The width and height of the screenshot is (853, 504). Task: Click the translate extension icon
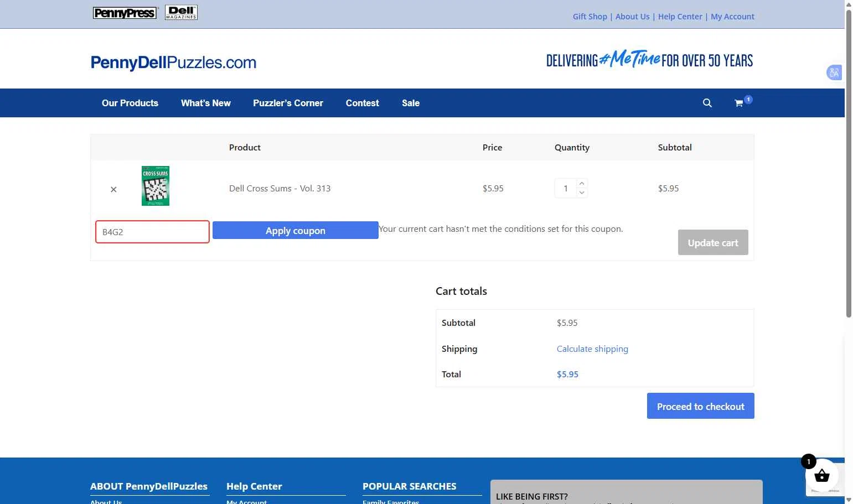[834, 72]
